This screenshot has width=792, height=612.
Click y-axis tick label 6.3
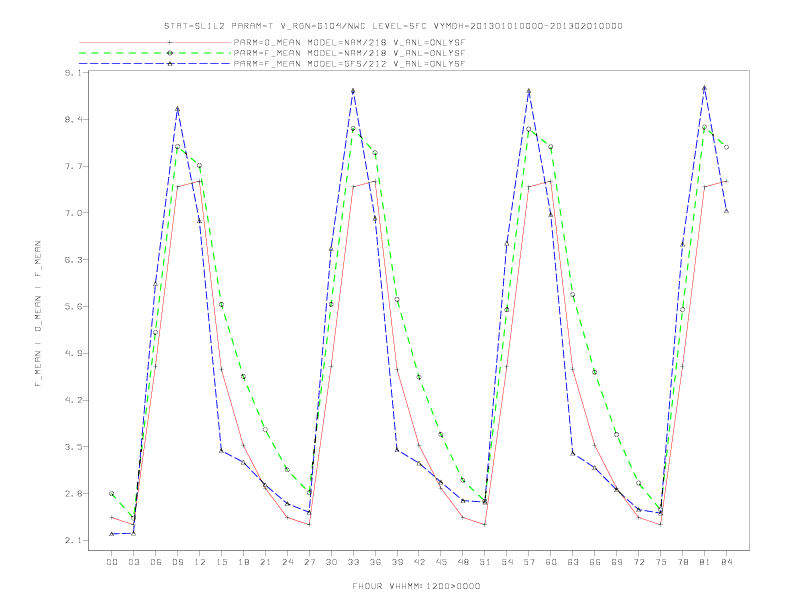[72, 260]
